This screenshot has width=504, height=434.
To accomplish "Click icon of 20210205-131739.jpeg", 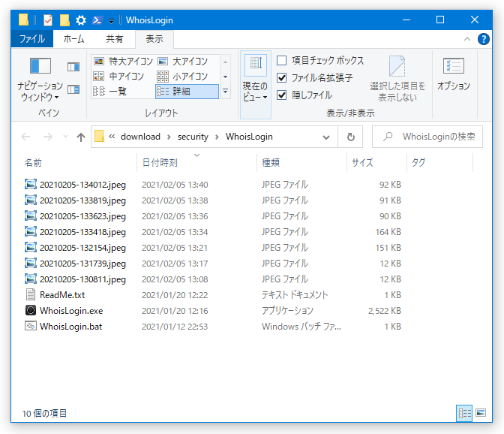I will [31, 263].
